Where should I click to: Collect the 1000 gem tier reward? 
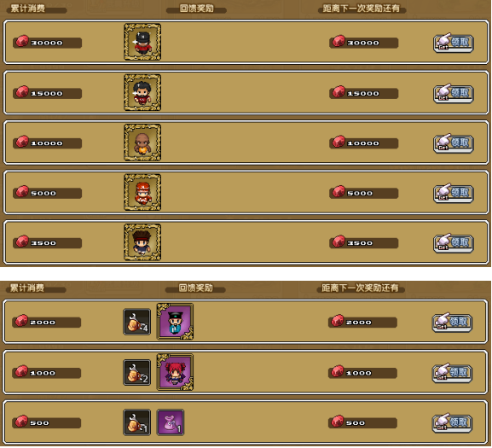click(452, 373)
